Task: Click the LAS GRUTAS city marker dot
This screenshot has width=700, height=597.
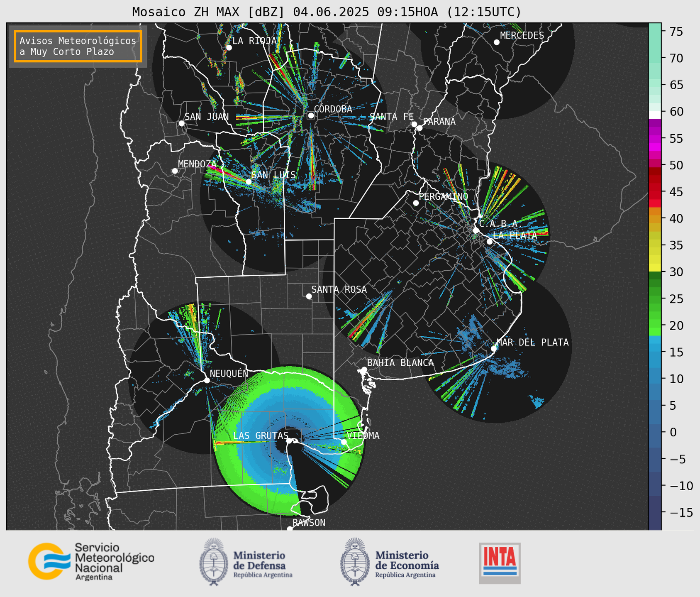Action: click(x=289, y=441)
